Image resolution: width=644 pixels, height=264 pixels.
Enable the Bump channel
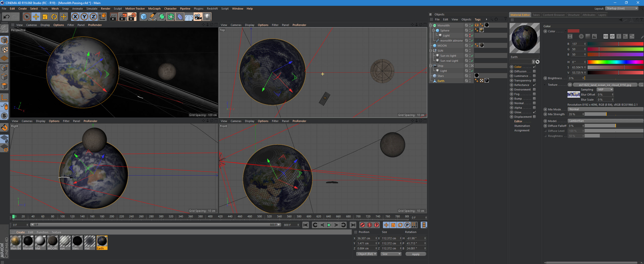[534, 99]
